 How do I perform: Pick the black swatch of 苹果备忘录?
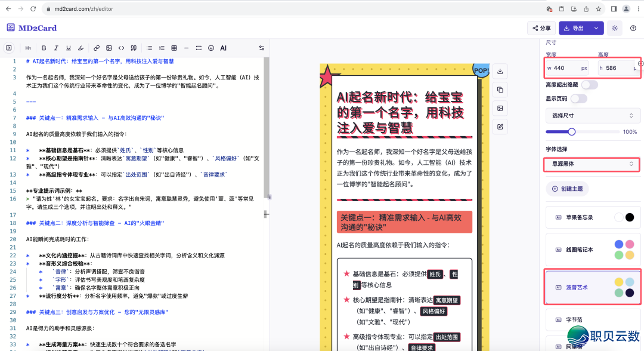tap(629, 217)
